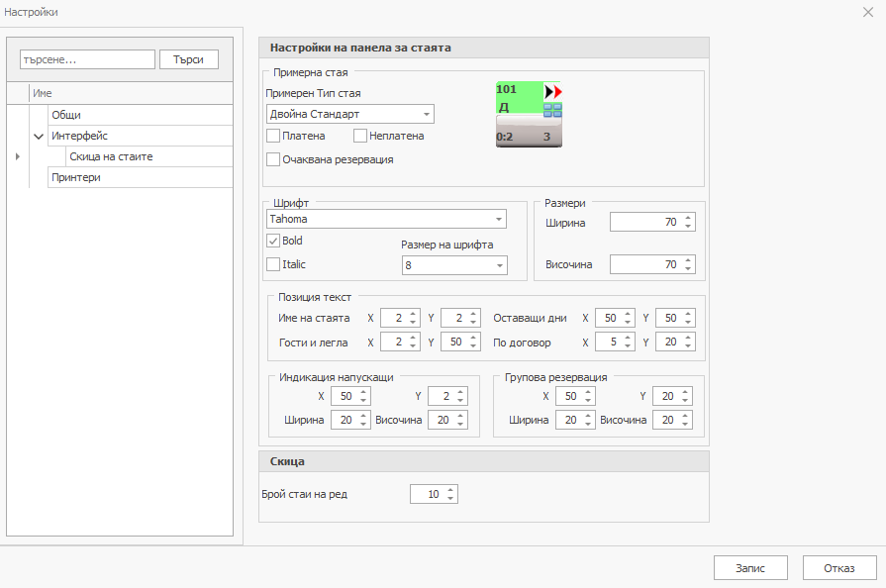Increase Ширина using the up stepper
This screenshot has width=886, height=588.
688,217
